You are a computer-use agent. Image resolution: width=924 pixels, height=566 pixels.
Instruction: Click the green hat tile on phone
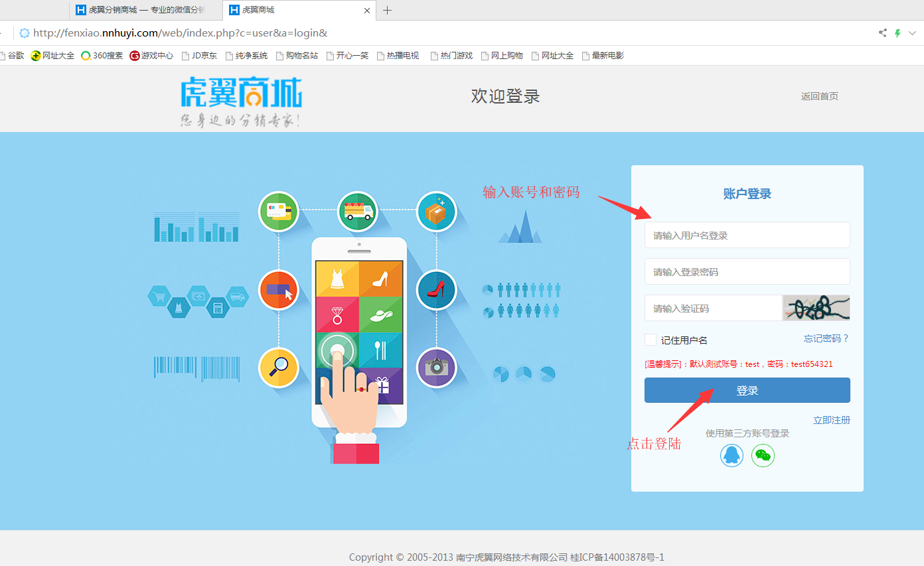[381, 314]
